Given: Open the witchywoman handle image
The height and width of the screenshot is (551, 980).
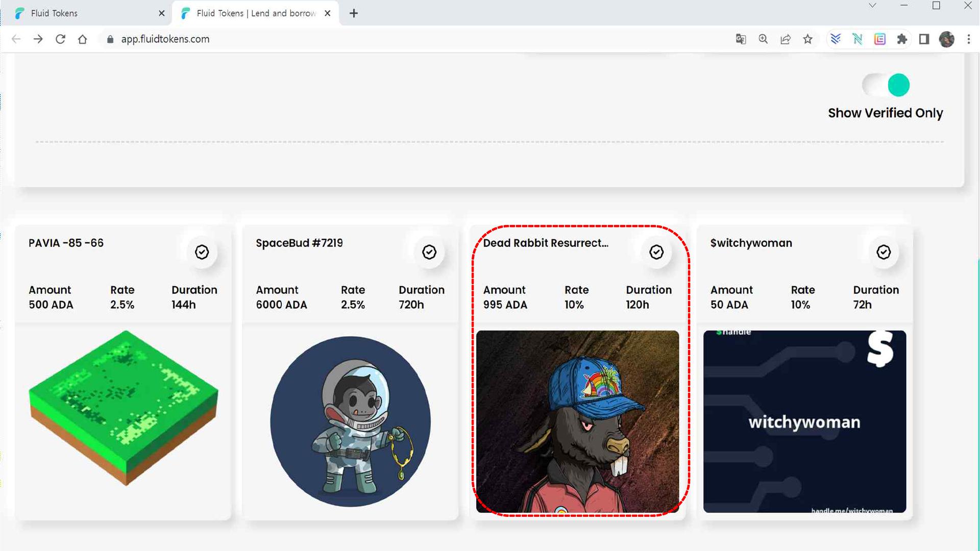Looking at the screenshot, I should pyautogui.click(x=804, y=421).
